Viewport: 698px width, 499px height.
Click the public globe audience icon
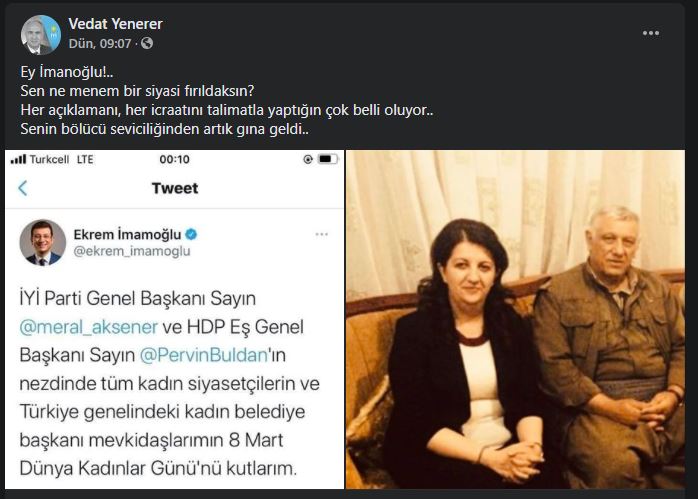pyautogui.click(x=147, y=43)
